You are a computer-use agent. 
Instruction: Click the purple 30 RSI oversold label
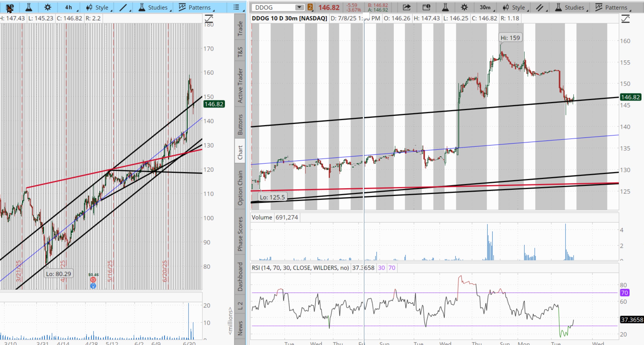(381, 268)
